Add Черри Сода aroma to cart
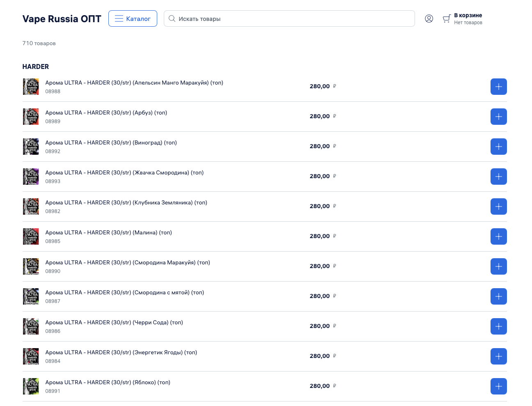The image size is (532, 406). [499, 326]
